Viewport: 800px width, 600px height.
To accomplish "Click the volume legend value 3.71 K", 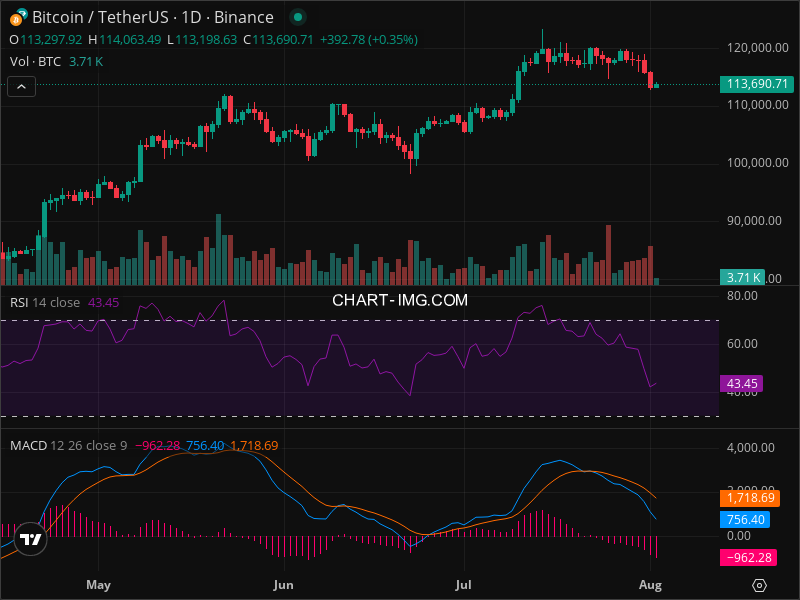I will click(86, 62).
